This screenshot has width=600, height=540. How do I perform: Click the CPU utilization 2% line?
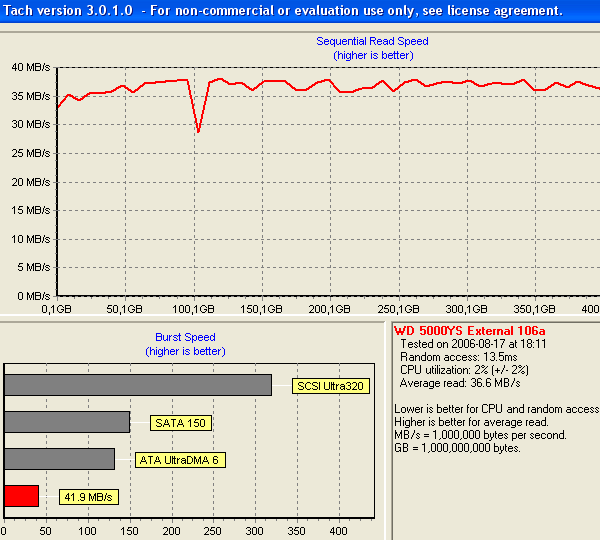pos(463,370)
